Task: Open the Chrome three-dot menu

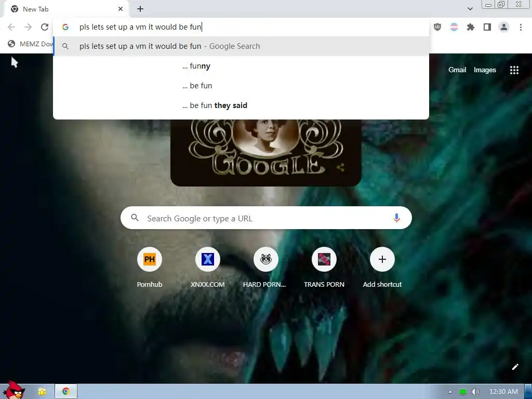Action: pyautogui.click(x=521, y=27)
